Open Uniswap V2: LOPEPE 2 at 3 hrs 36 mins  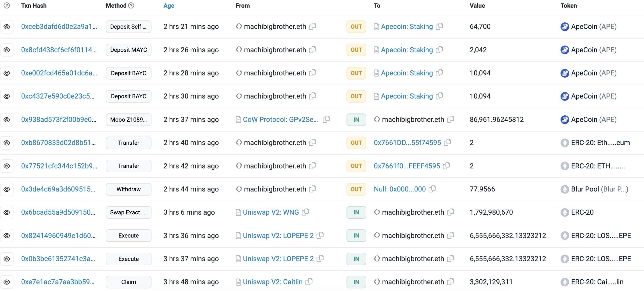tap(278, 235)
